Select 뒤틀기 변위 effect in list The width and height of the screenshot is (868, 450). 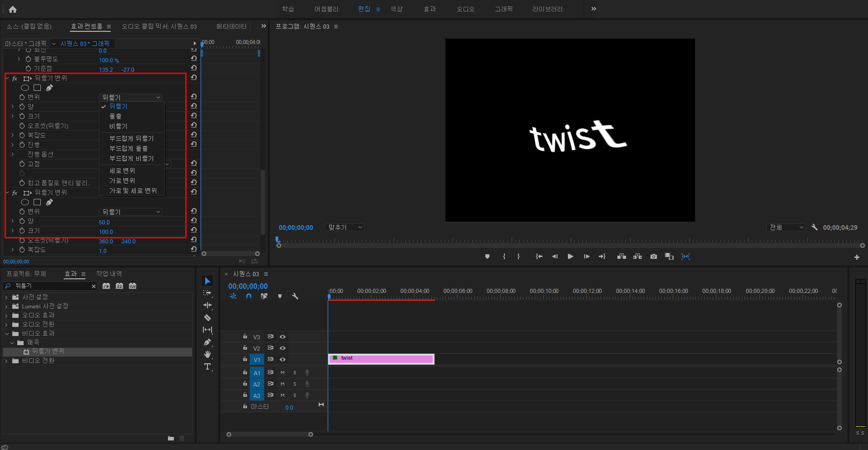(x=97, y=351)
